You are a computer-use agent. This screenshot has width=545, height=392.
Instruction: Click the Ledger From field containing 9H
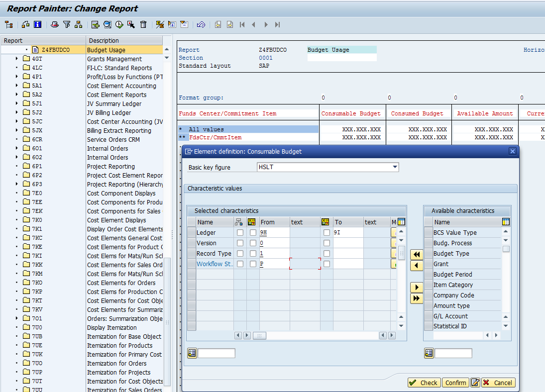coord(275,233)
